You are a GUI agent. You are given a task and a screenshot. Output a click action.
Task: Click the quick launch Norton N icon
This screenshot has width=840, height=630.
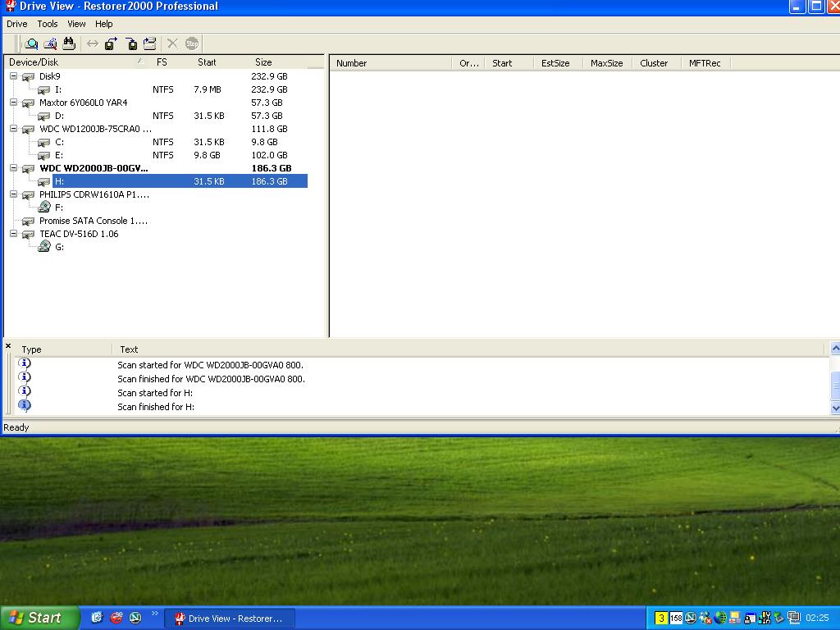click(x=135, y=618)
